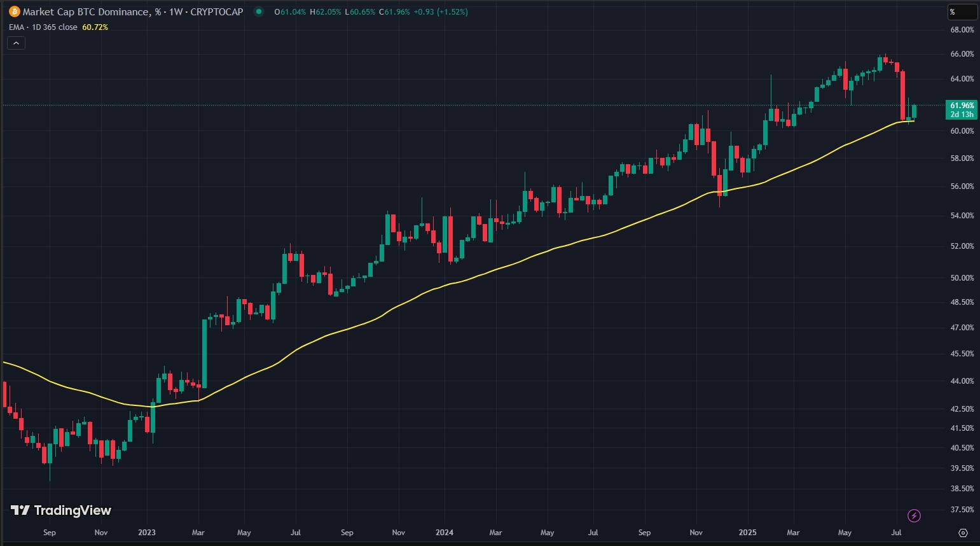Click the close value C61.96% in legend
980x546 pixels.
point(394,11)
